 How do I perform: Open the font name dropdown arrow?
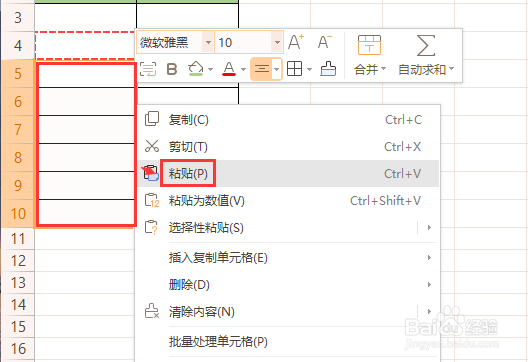208,42
